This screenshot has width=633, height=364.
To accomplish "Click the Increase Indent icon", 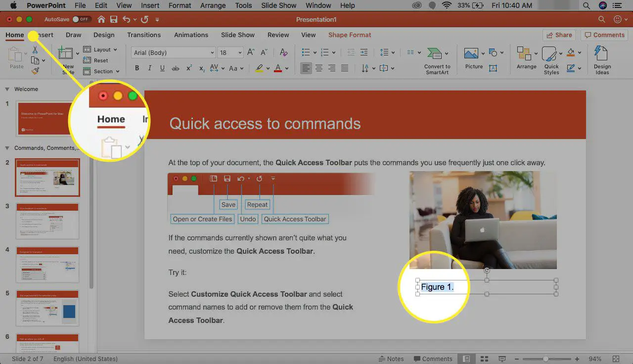I will (x=364, y=52).
